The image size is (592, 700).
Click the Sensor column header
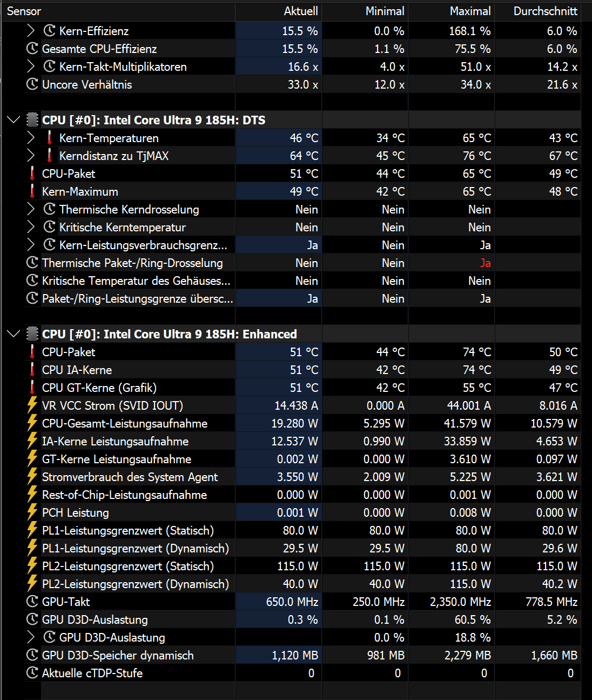24,11
